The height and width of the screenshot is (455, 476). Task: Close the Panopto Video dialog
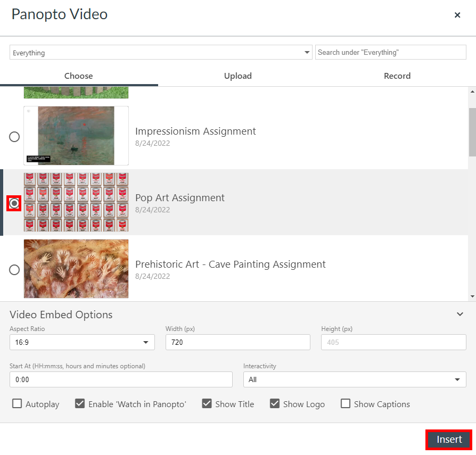[x=457, y=15]
